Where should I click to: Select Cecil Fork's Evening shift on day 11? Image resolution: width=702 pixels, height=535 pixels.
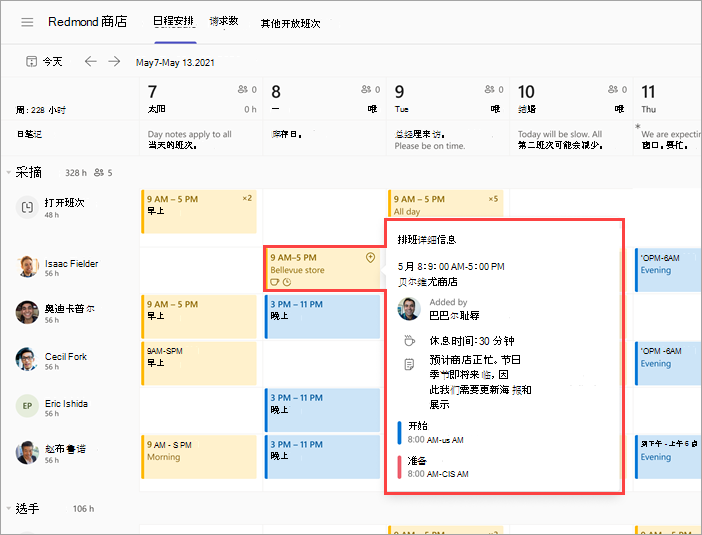click(x=668, y=364)
